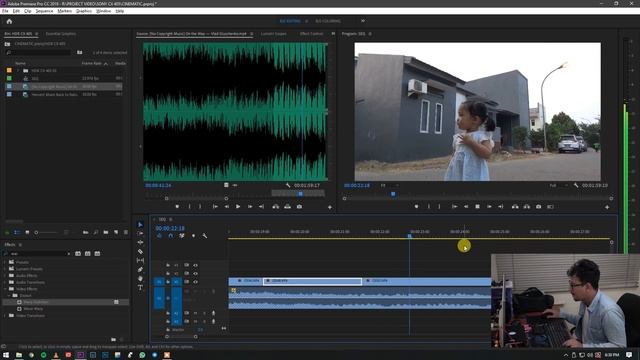Screen dimensions: 640x360
Task: Open Program monitor zoom level Fit dropdown
Action: click(x=389, y=185)
